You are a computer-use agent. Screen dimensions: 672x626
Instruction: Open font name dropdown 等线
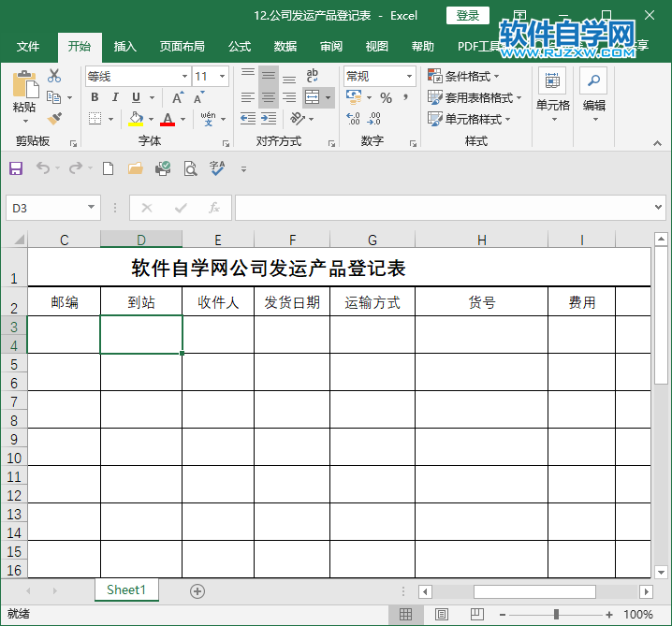pos(184,77)
